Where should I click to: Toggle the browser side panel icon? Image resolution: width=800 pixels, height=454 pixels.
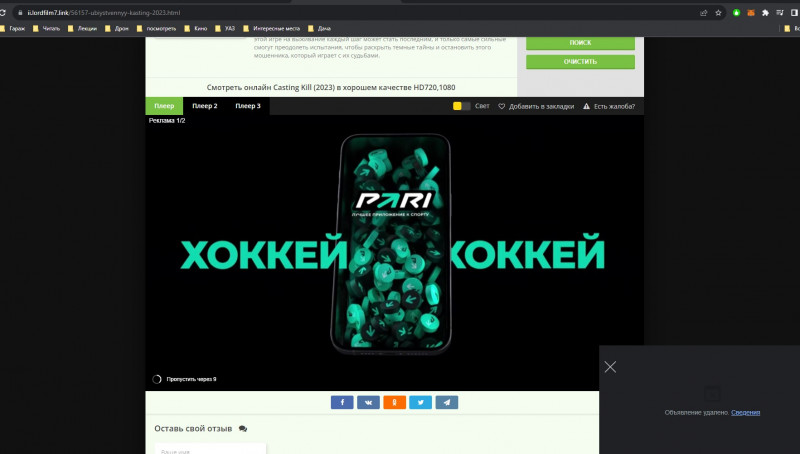point(794,13)
